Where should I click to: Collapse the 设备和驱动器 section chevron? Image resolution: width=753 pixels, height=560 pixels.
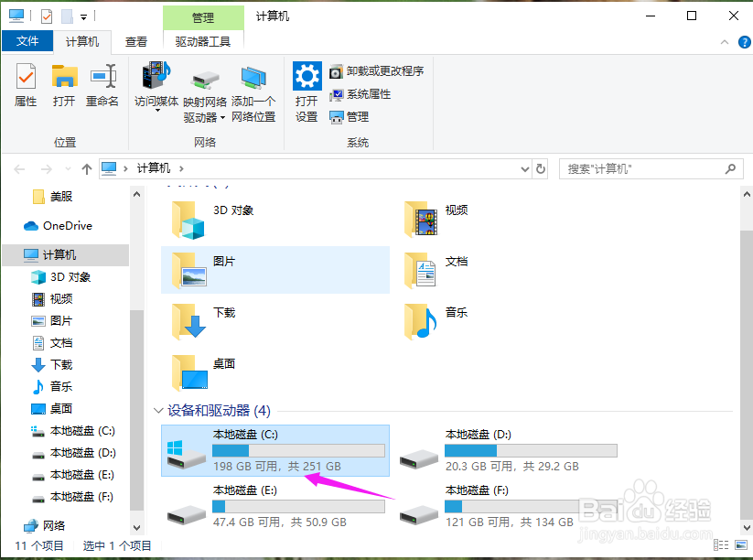pos(158,411)
